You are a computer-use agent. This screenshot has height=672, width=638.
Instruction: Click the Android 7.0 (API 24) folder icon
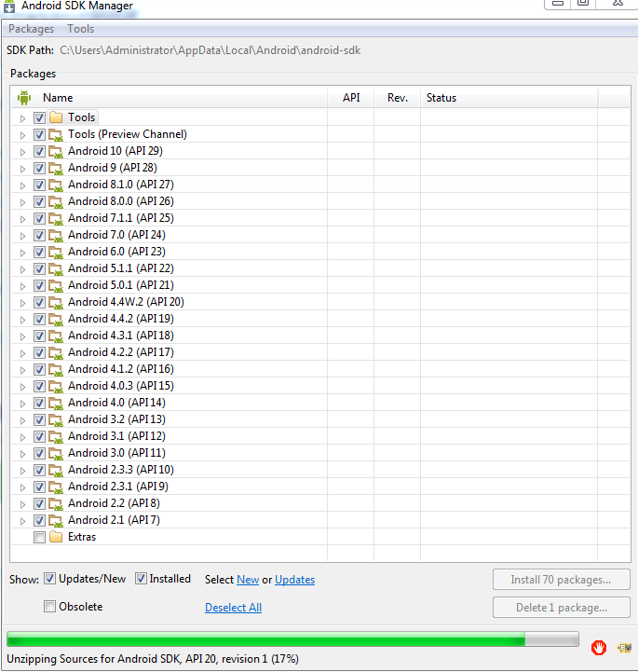(x=56, y=235)
